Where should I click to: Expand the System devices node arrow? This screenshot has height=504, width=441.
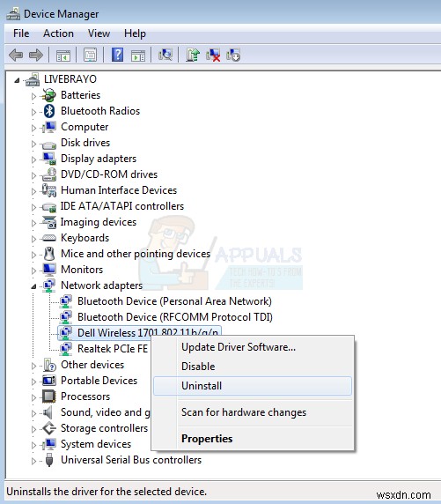pos(33,445)
